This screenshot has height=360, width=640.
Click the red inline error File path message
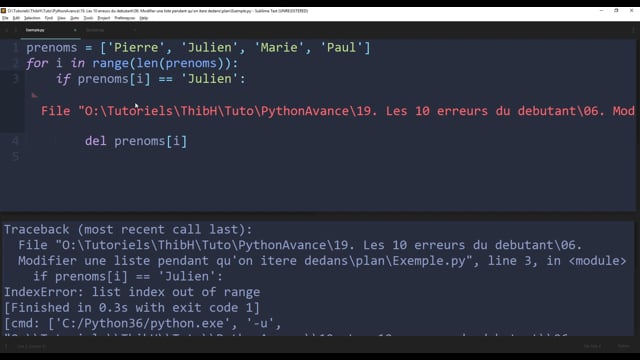[x=338, y=111]
